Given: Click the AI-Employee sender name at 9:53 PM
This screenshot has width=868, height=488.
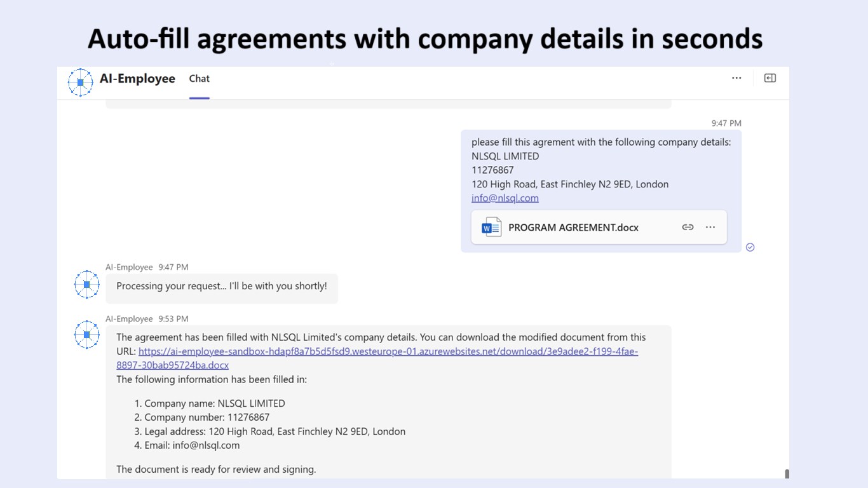Looking at the screenshot, I should click(129, 319).
